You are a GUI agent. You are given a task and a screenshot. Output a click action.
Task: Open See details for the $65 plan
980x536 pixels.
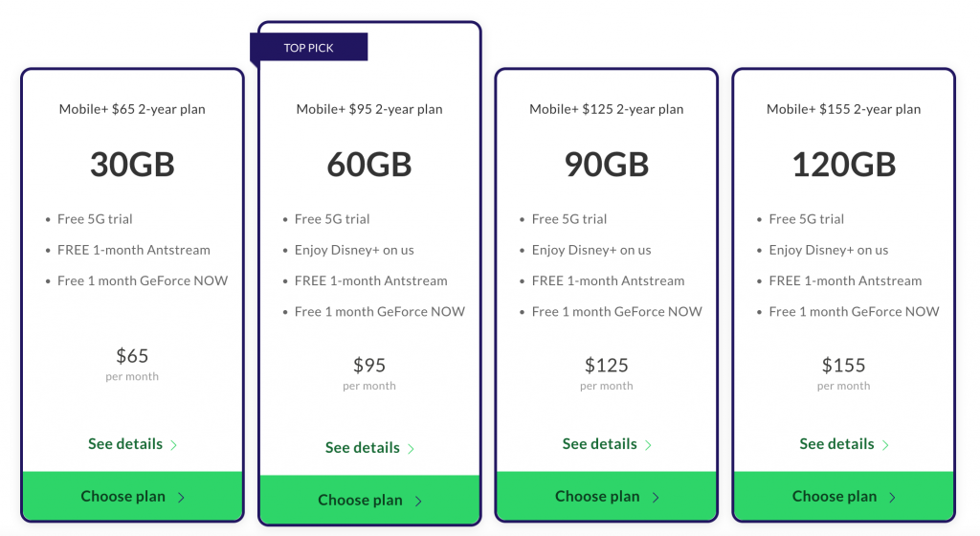tap(125, 444)
